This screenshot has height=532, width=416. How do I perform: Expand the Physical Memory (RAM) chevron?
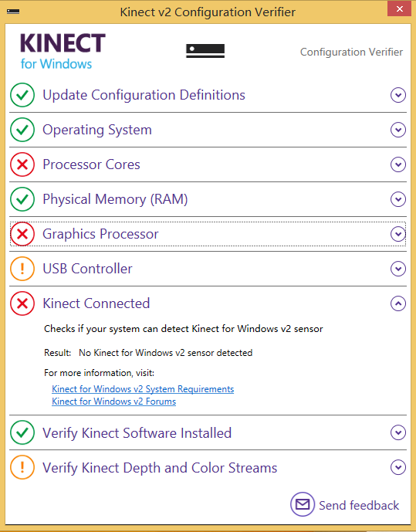pos(398,199)
